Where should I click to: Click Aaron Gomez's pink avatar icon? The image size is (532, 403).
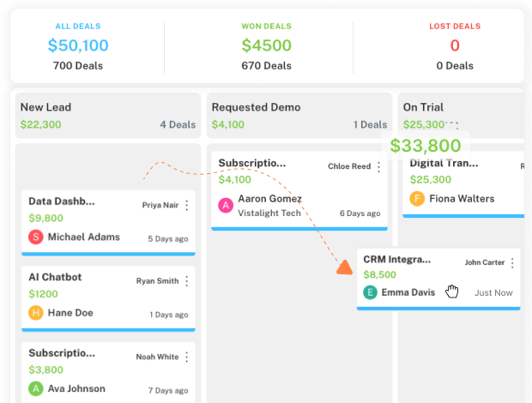click(x=226, y=205)
